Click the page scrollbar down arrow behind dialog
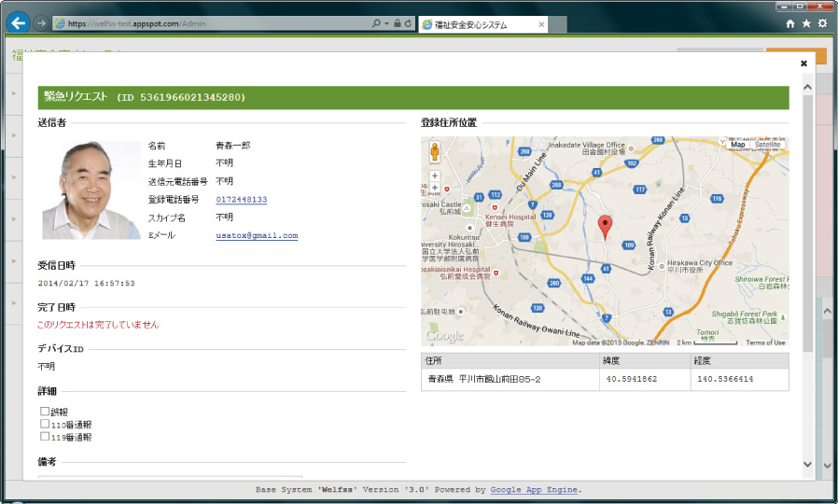The image size is (838, 504). 828,465
